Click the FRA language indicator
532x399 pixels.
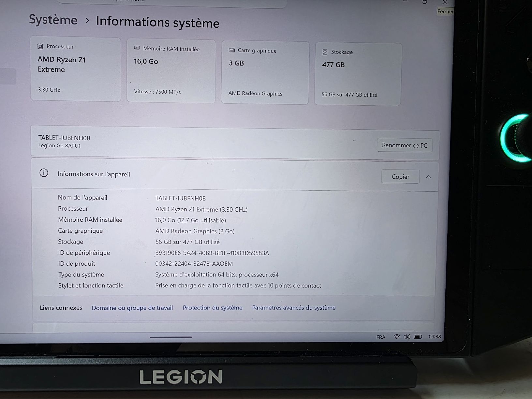pyautogui.click(x=381, y=337)
